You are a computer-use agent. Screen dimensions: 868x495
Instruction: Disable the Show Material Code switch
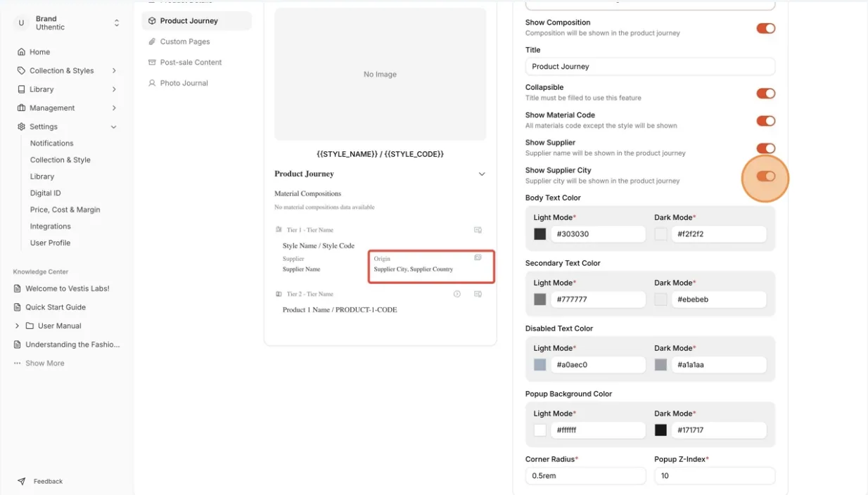click(x=765, y=121)
